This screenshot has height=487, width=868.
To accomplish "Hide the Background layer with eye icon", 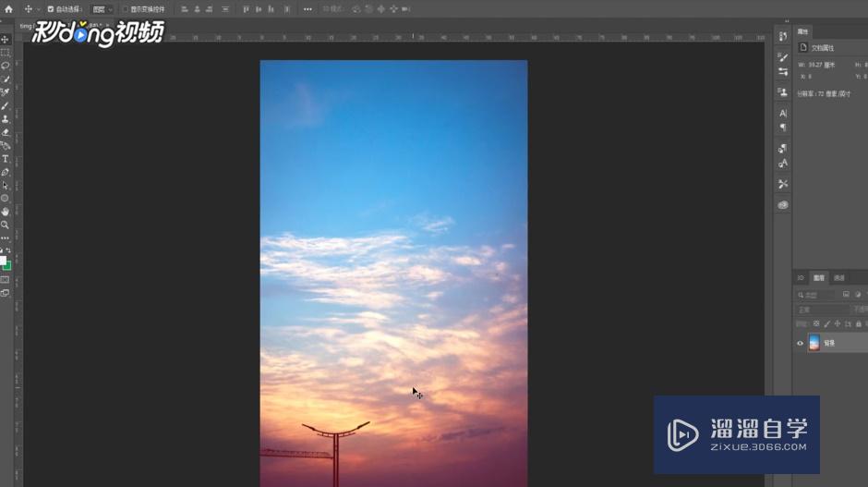I will (x=800, y=344).
